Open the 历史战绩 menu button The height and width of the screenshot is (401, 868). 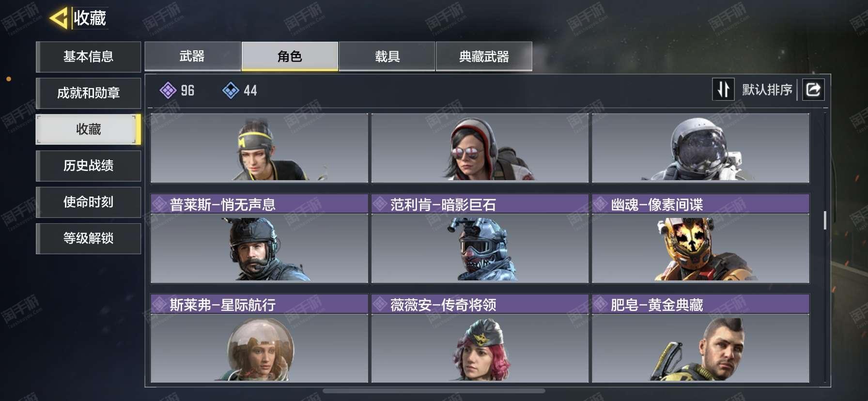(88, 166)
